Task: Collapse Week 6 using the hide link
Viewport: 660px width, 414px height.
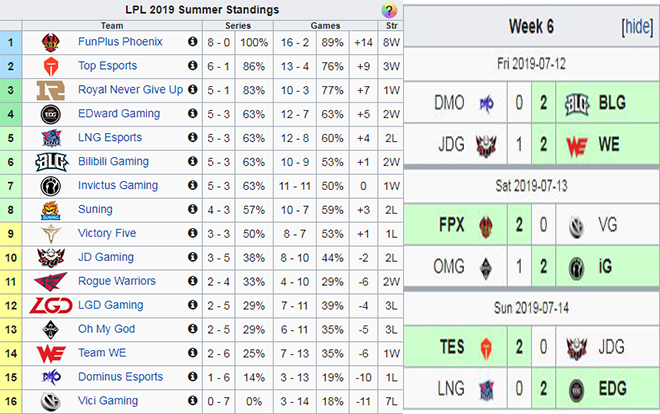Action: pyautogui.click(x=636, y=25)
